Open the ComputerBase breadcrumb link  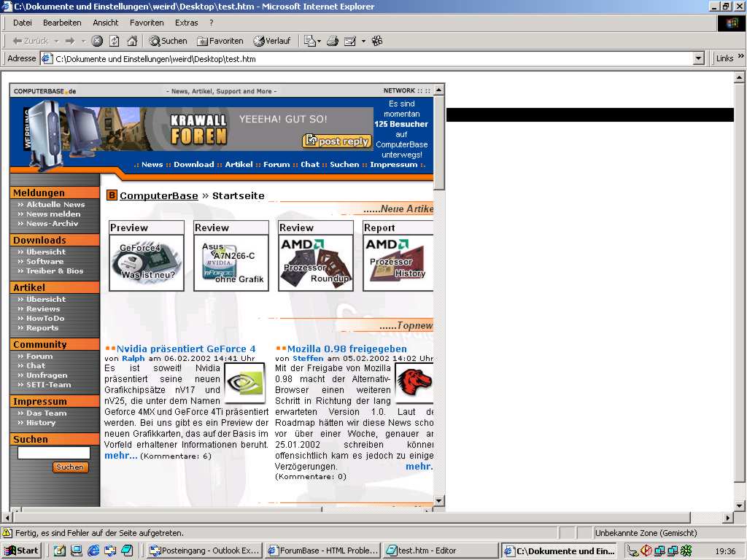tap(158, 195)
